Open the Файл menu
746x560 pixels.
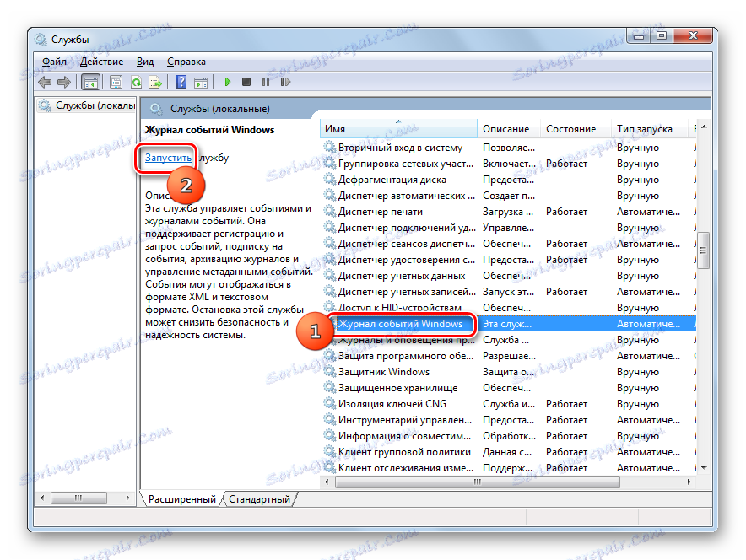[54, 62]
